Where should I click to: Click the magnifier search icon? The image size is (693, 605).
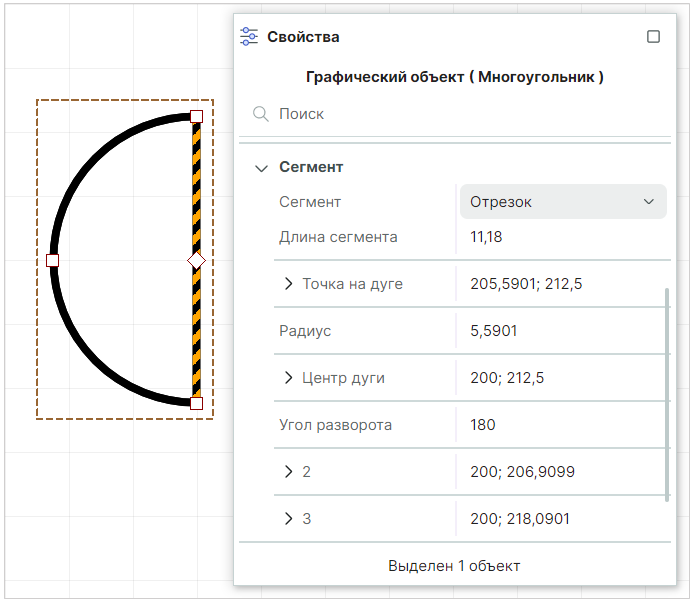point(260,114)
